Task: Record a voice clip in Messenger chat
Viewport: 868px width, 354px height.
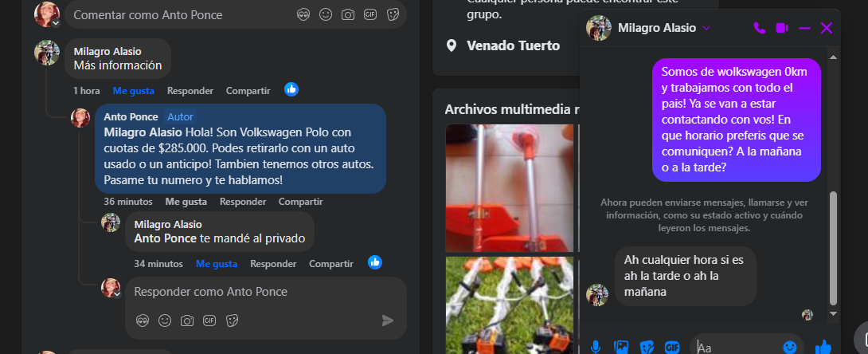Action: [x=595, y=347]
